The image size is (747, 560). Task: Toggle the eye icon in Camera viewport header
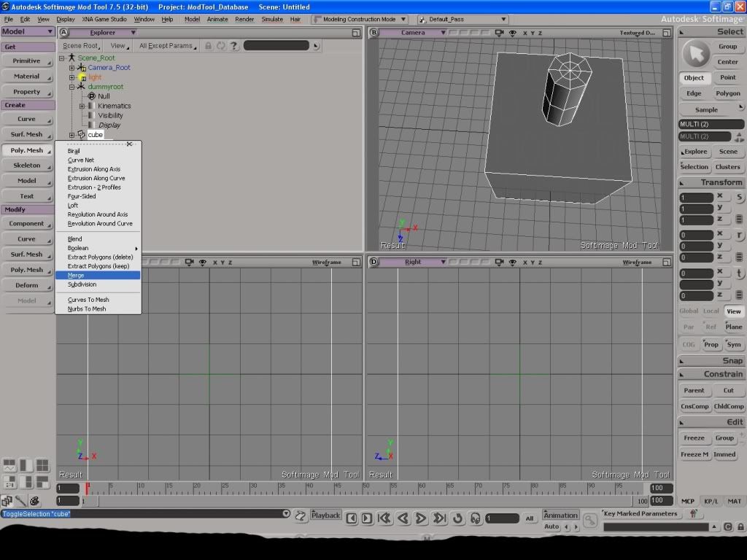513,33
